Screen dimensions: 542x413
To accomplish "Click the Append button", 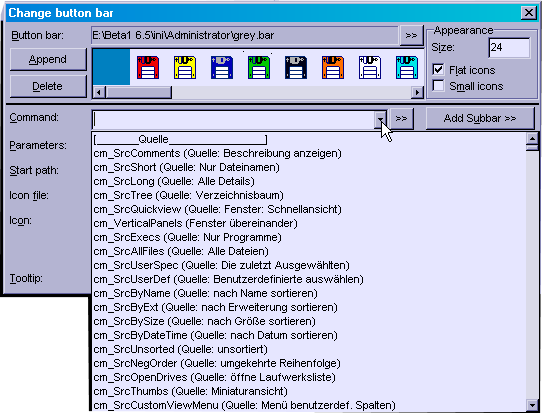I will (x=48, y=59).
